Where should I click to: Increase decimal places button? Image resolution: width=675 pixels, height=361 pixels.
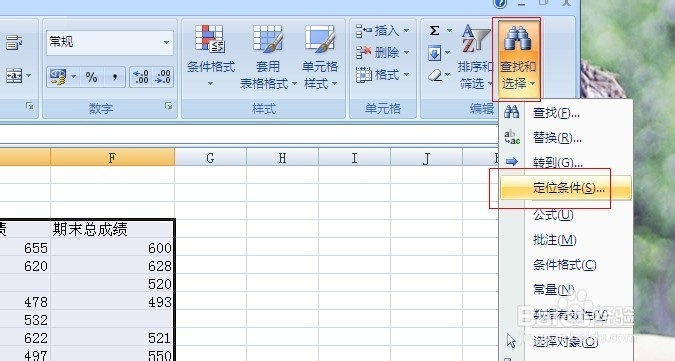coord(141,77)
